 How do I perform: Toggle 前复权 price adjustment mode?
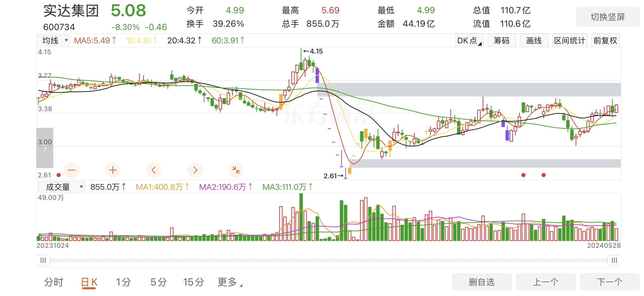pyautogui.click(x=605, y=41)
